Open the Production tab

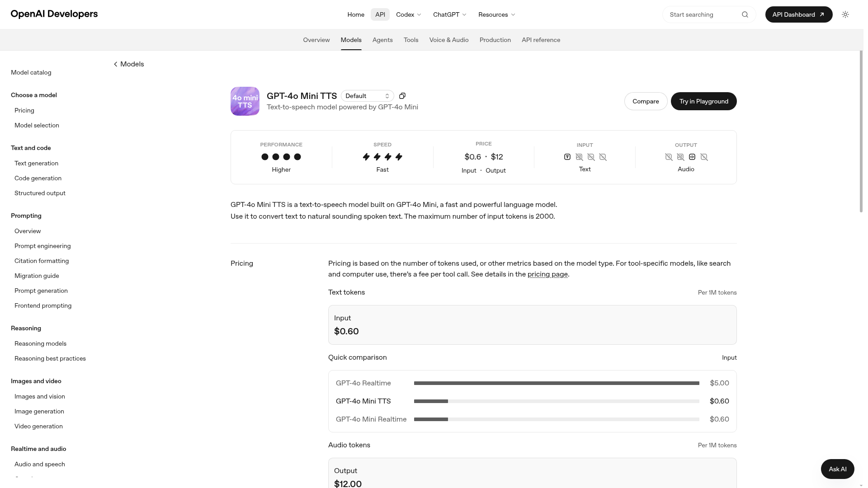495,40
